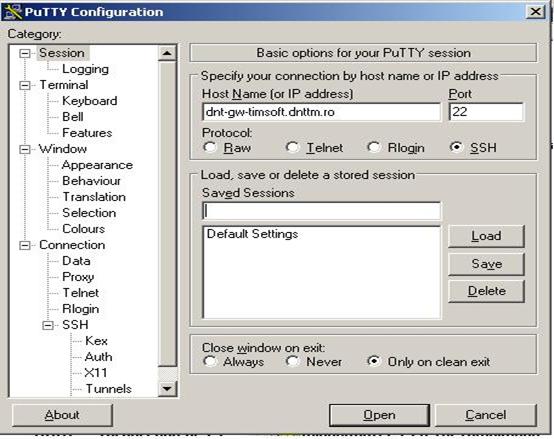Image resolution: width=554 pixels, height=439 pixels.
Task: Open the Data settings category
Action: pyautogui.click(x=76, y=261)
